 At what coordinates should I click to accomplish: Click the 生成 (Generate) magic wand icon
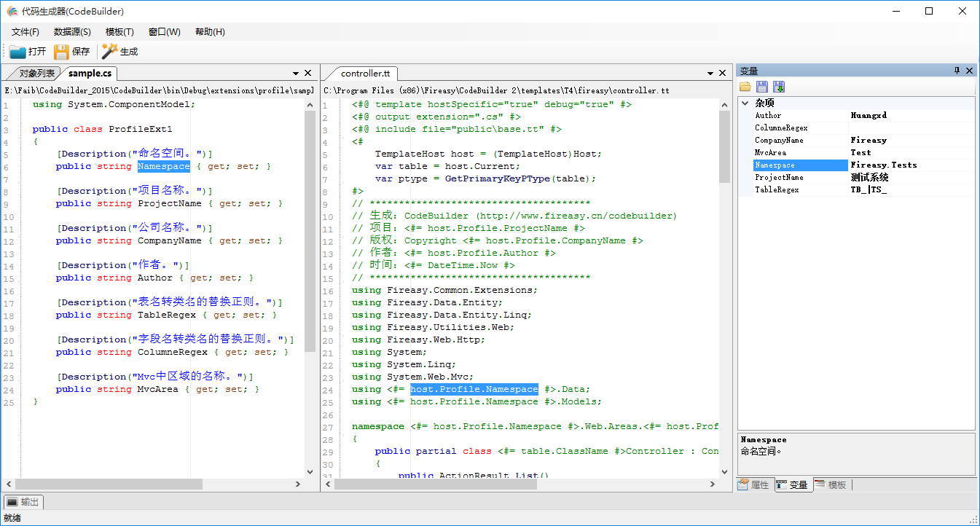point(109,52)
